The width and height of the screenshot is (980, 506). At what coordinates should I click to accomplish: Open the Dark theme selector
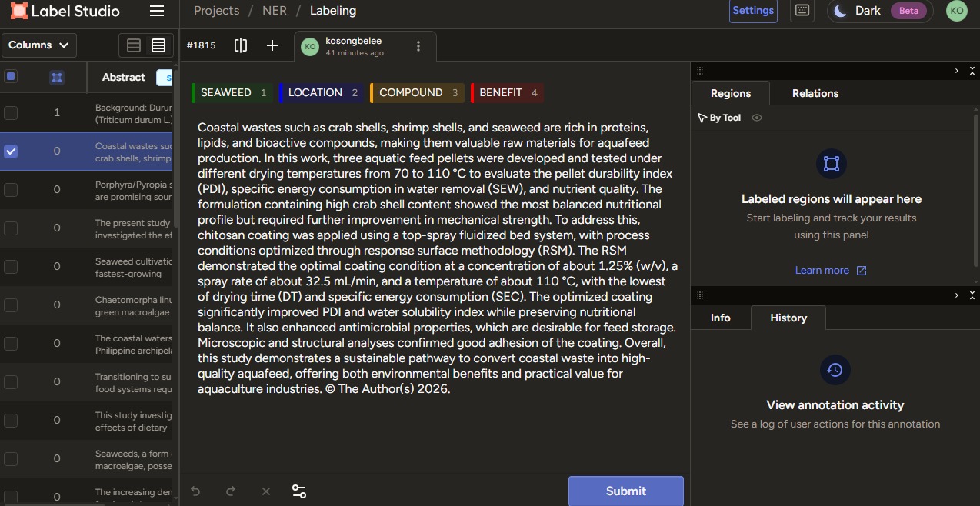tap(880, 11)
